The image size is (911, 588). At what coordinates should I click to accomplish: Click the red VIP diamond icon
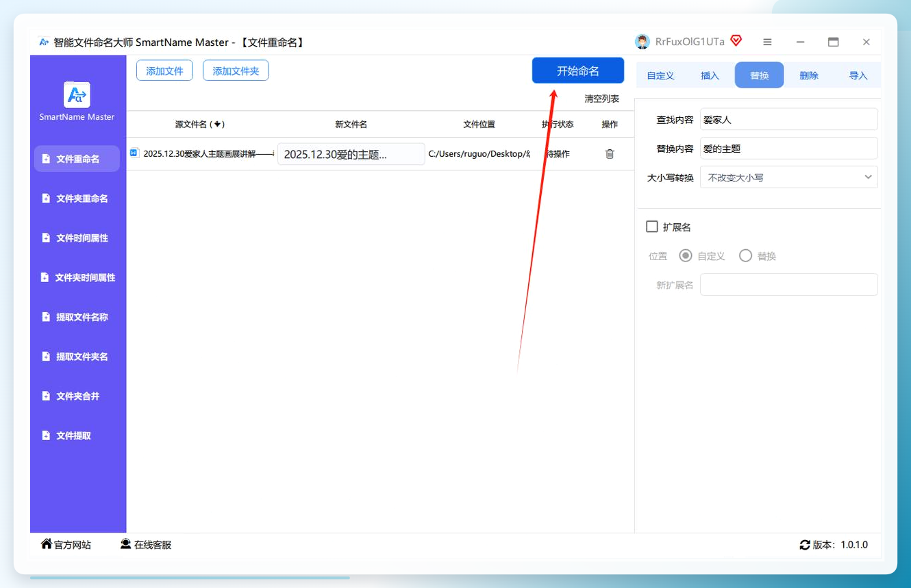tap(736, 41)
